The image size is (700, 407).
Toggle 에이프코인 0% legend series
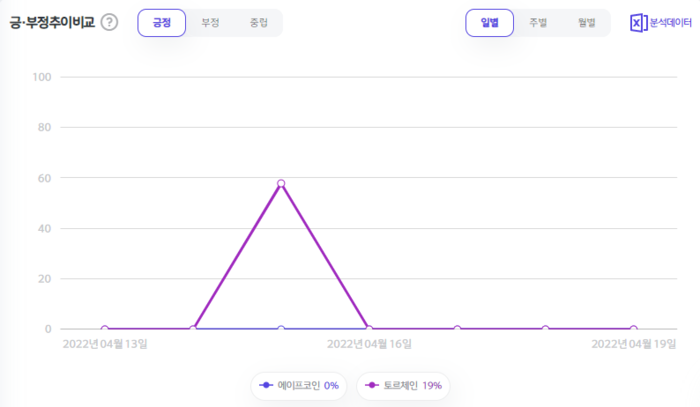pyautogui.click(x=299, y=385)
